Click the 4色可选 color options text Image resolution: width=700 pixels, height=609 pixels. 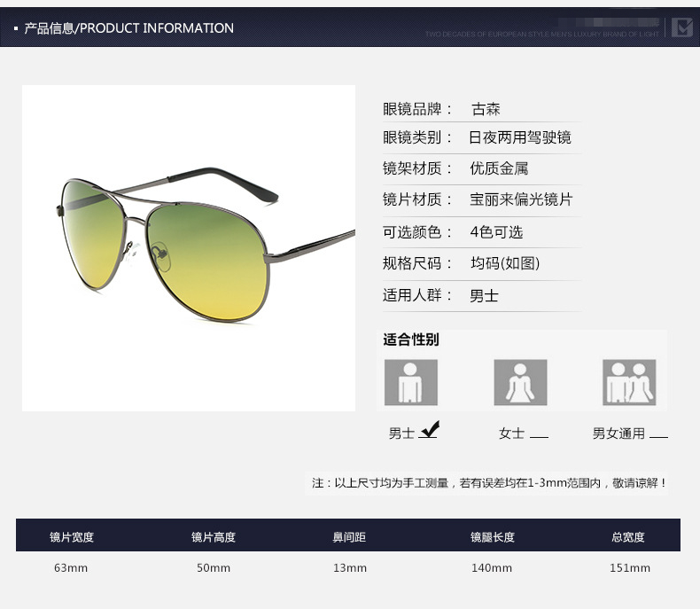(496, 232)
